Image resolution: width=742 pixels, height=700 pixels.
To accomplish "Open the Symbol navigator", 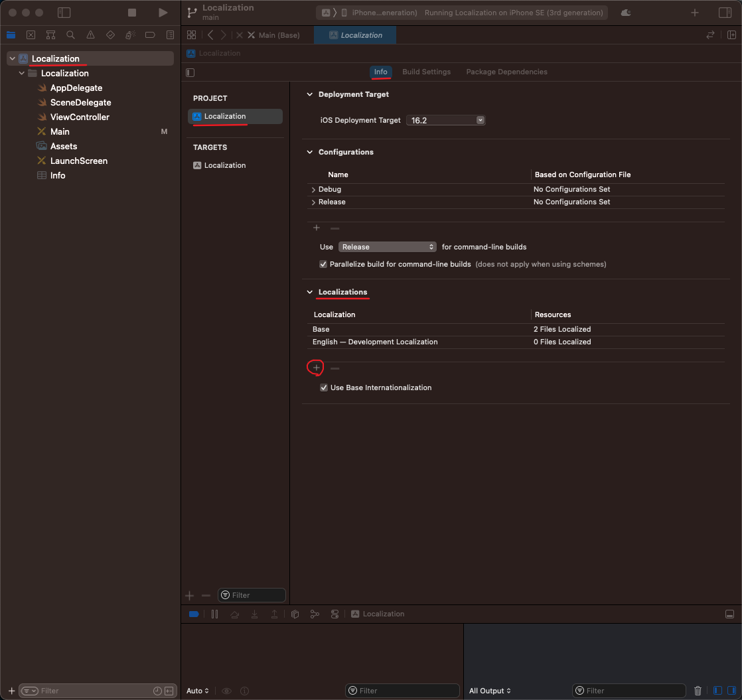I will tap(50, 35).
